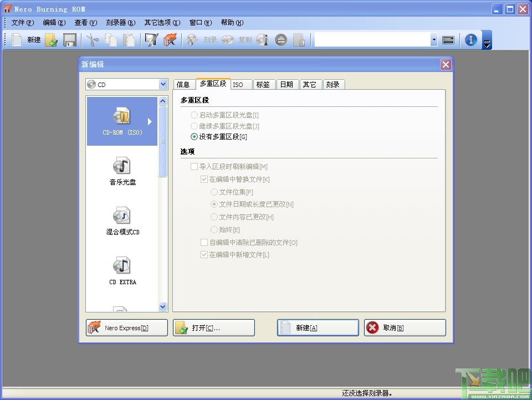Open the 查看 menu
The height and width of the screenshot is (400, 532).
tap(86, 23)
